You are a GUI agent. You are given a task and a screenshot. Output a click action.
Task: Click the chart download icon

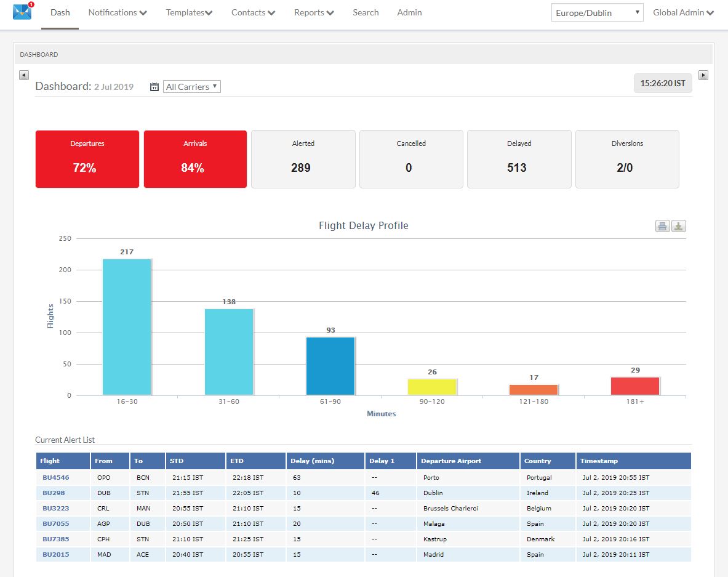coord(678,227)
